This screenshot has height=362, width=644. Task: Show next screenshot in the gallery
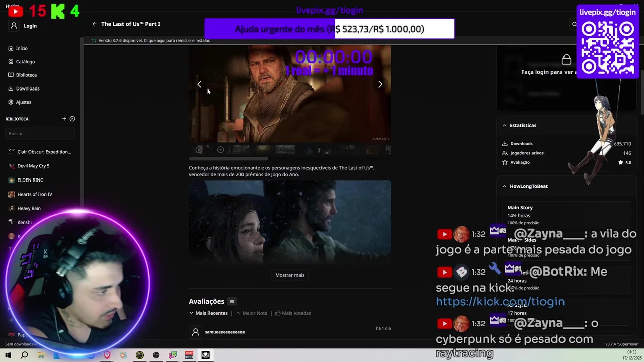380,84
